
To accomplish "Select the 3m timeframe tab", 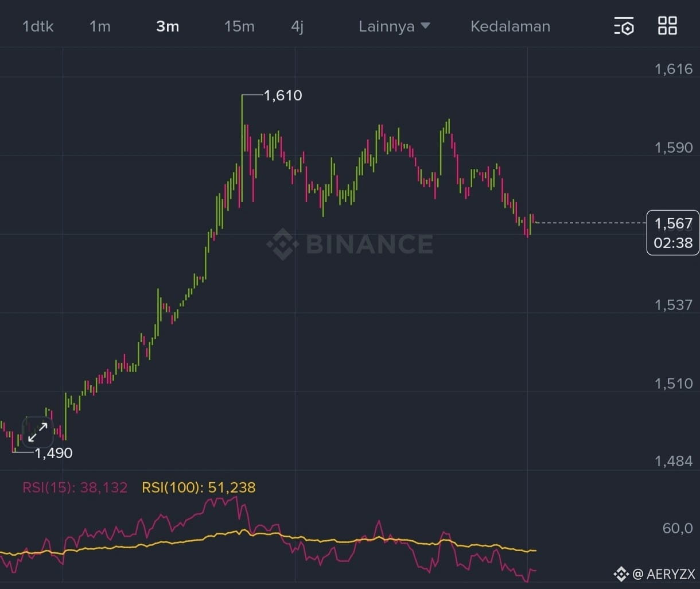I will 168,26.
